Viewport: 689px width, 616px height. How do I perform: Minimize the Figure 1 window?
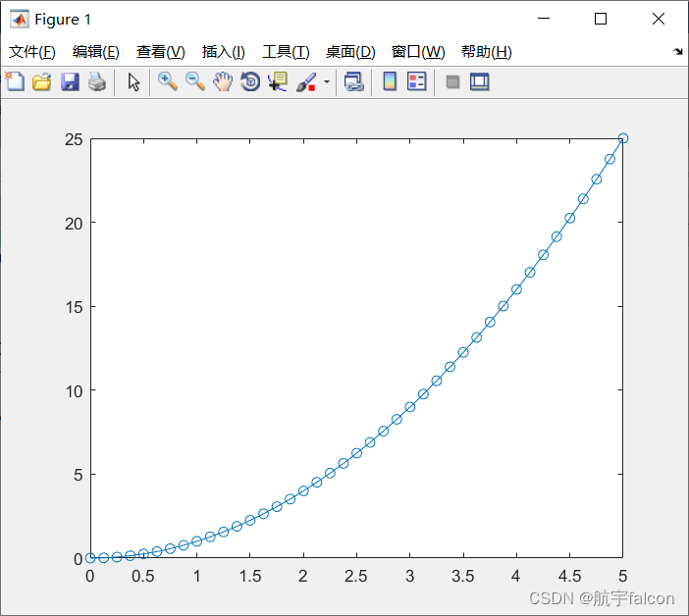point(544,19)
